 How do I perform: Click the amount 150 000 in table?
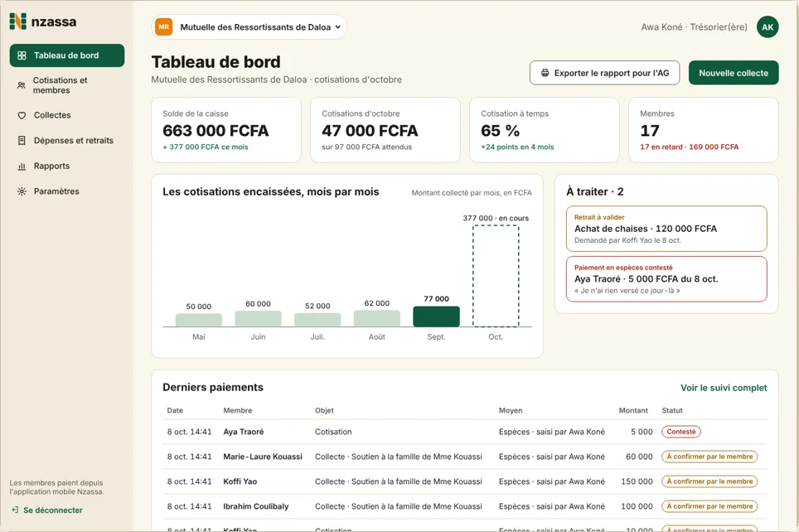click(637, 481)
